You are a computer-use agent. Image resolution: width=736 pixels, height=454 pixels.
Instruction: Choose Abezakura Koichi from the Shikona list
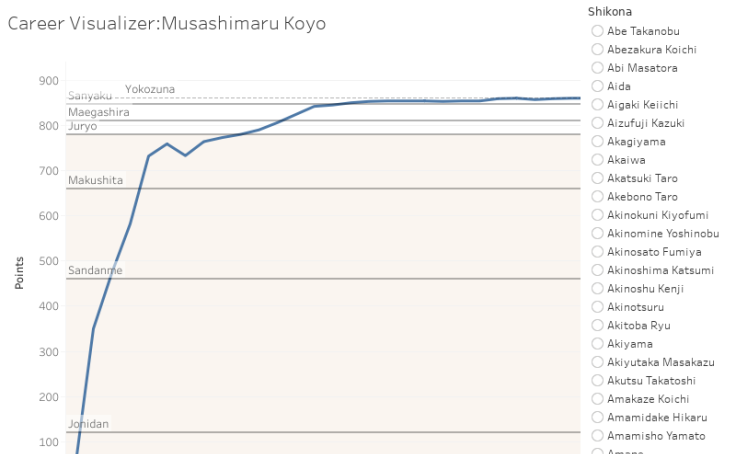[x=598, y=49]
